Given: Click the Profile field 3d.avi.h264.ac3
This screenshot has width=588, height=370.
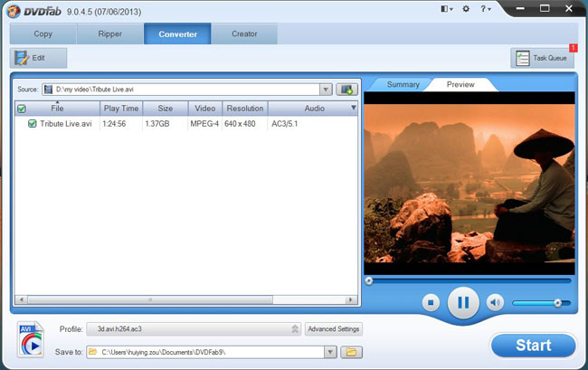Looking at the screenshot, I should click(194, 328).
